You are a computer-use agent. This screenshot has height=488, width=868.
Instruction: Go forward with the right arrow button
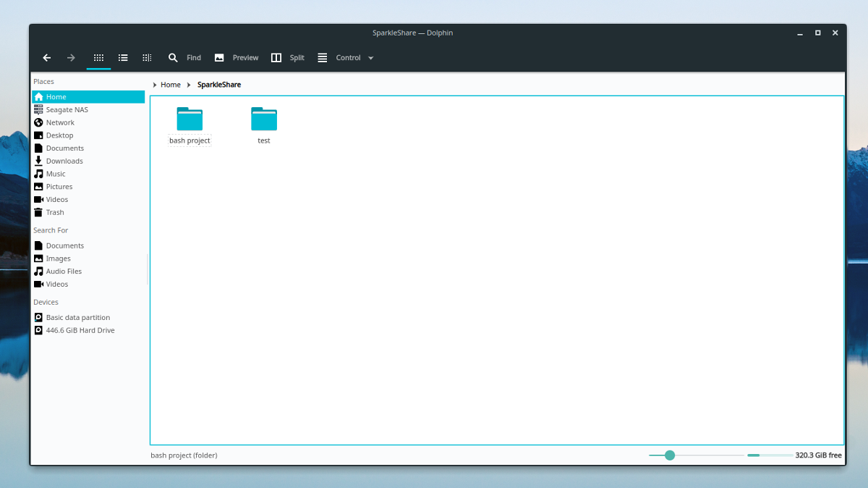[71, 58]
